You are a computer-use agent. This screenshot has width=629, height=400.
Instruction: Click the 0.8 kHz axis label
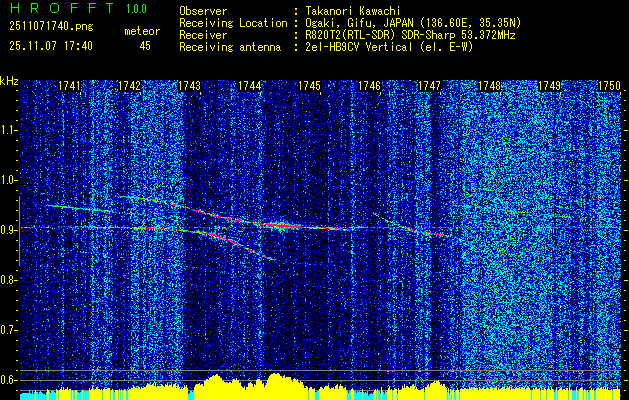(x=8, y=280)
